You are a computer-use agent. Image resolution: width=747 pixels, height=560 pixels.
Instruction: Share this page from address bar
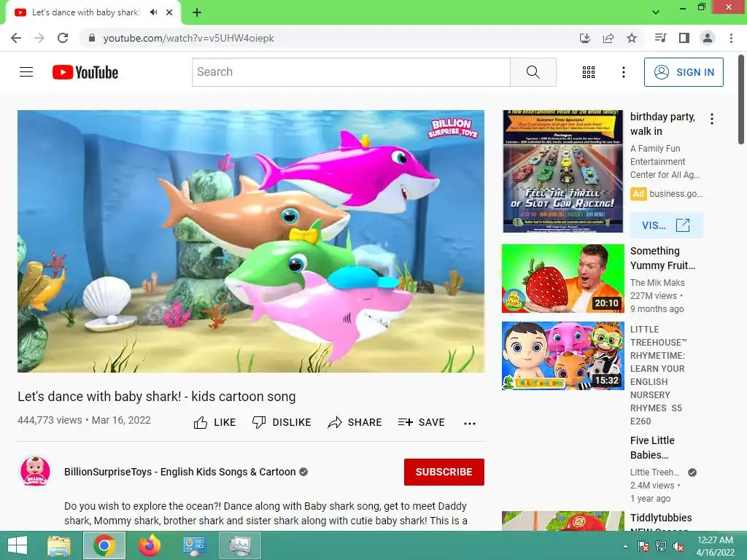click(x=608, y=38)
